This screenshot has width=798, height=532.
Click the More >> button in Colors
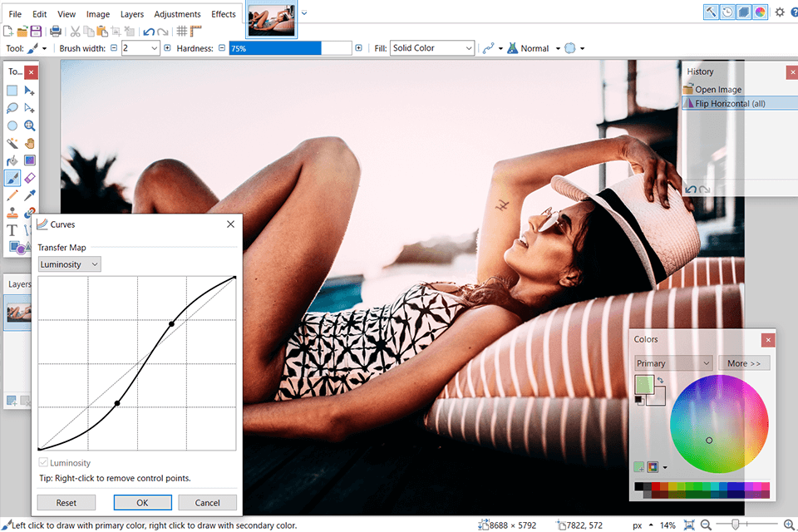[x=744, y=363]
